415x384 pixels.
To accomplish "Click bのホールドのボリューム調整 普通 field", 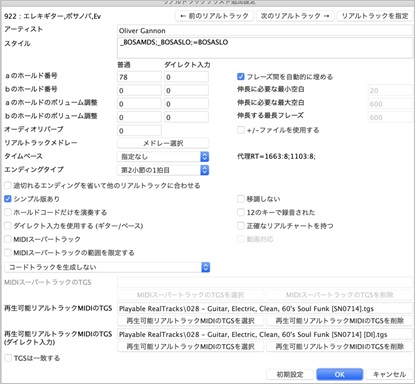I will coord(139,117).
